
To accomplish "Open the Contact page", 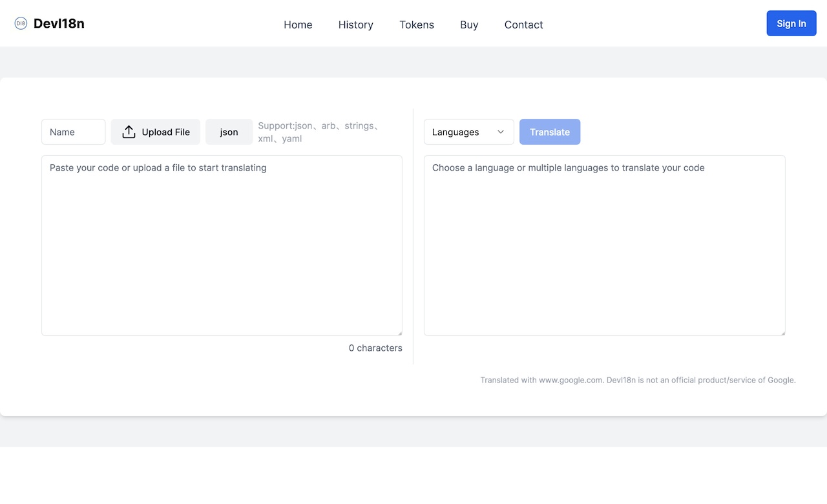I will coord(523,25).
